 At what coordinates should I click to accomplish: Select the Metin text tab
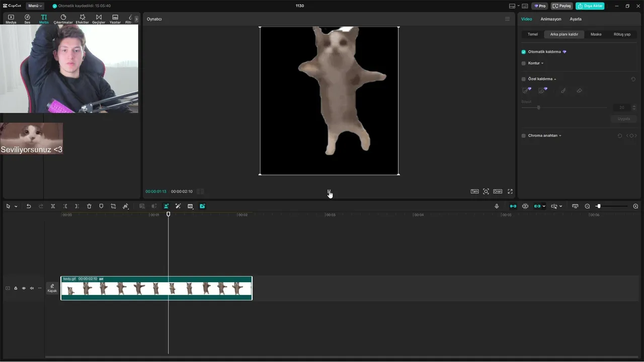tap(44, 19)
